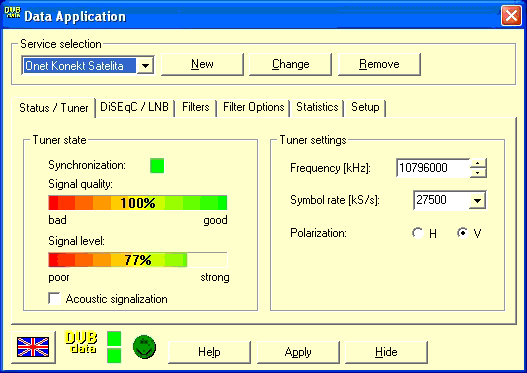Viewport: 527px width, 373px height.
Task: Click the 'Symbol rate [kS/s]:' label
Action: coord(335,200)
